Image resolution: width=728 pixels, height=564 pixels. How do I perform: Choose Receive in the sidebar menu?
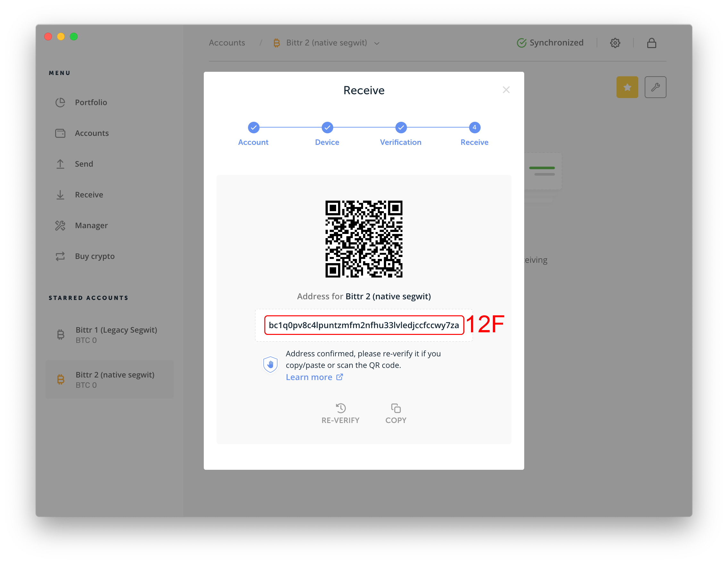point(89,195)
